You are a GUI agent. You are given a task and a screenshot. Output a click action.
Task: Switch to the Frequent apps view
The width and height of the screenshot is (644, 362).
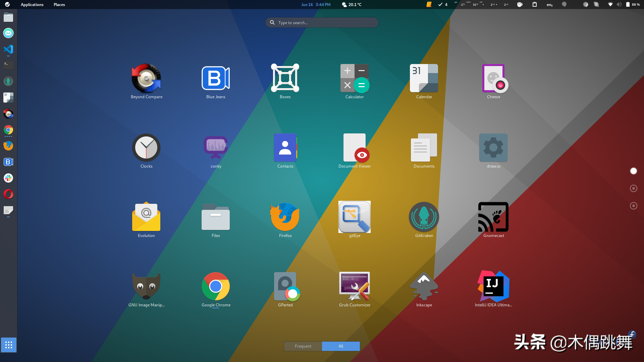(303, 346)
